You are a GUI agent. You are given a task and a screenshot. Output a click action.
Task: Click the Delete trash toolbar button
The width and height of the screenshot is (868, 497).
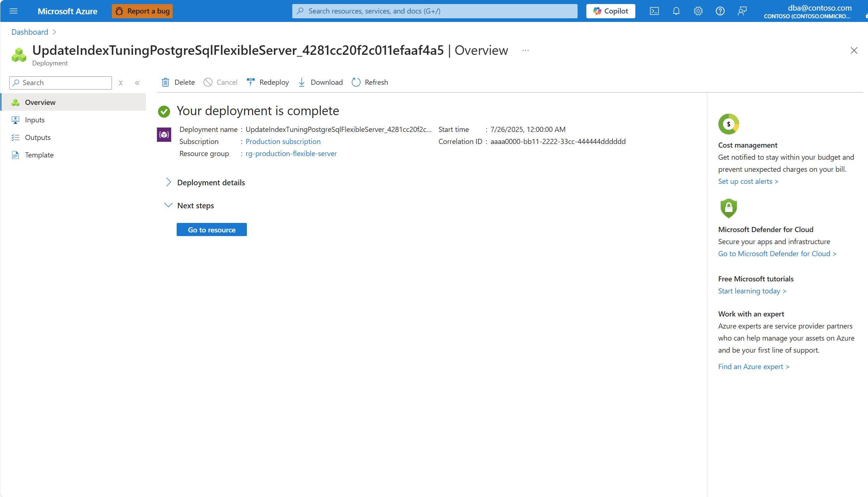[x=178, y=82]
